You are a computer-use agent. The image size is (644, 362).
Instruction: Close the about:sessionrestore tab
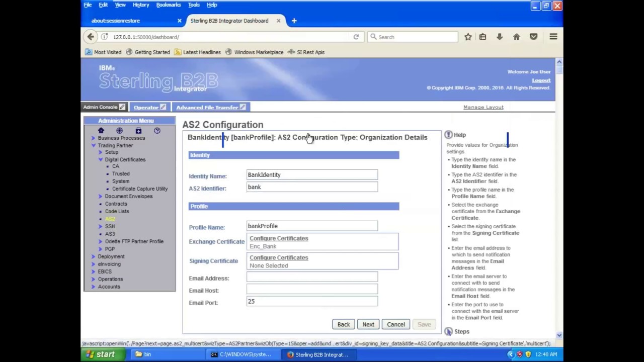(x=180, y=21)
